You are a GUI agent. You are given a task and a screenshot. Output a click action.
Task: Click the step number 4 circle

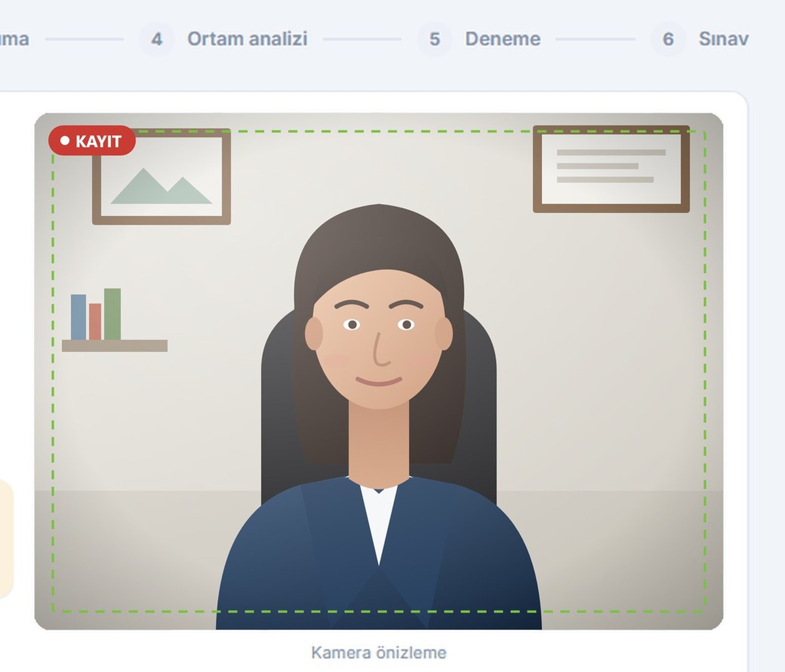(x=157, y=39)
